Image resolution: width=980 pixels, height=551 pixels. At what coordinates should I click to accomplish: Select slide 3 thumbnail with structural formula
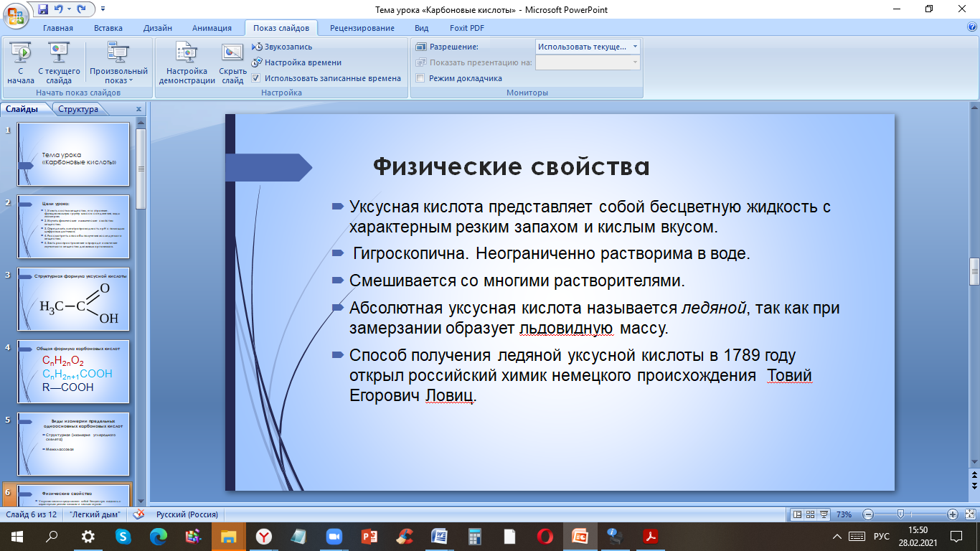[74, 299]
